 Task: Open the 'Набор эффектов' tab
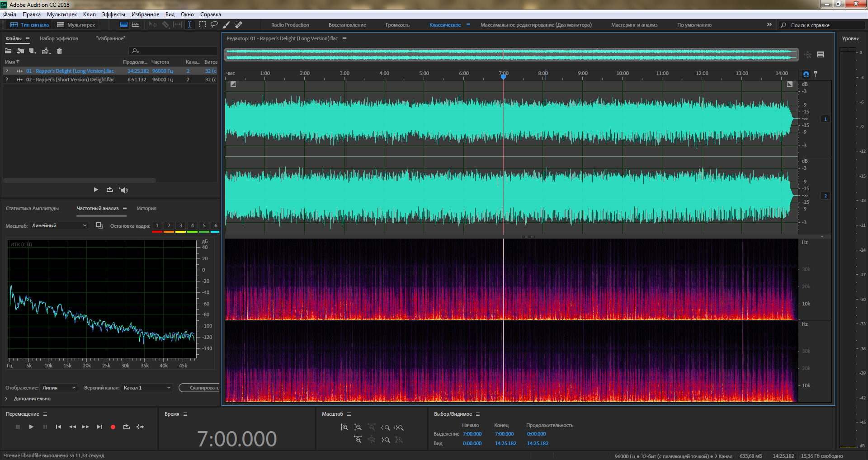coord(59,38)
